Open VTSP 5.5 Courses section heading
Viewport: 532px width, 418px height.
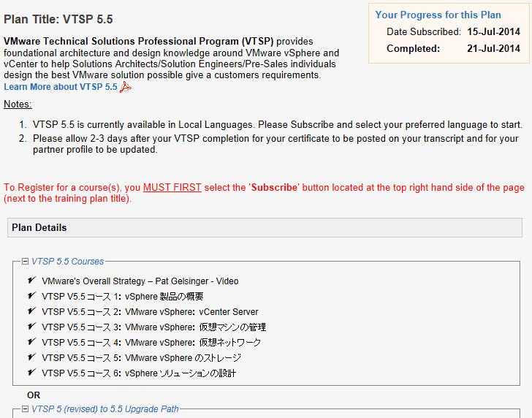click(67, 262)
